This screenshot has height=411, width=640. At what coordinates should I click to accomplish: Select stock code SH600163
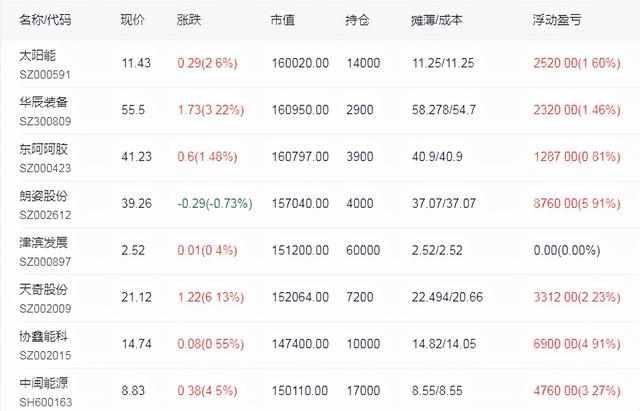[45, 402]
